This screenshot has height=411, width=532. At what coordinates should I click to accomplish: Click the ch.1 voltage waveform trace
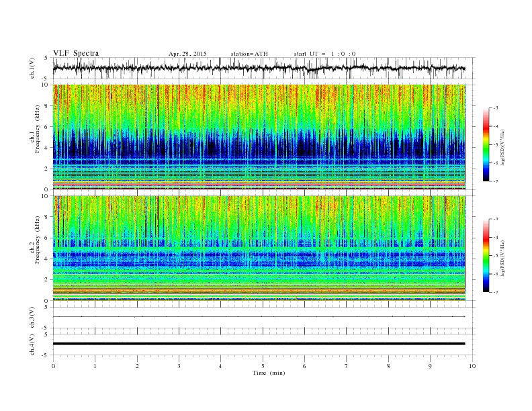click(259, 68)
